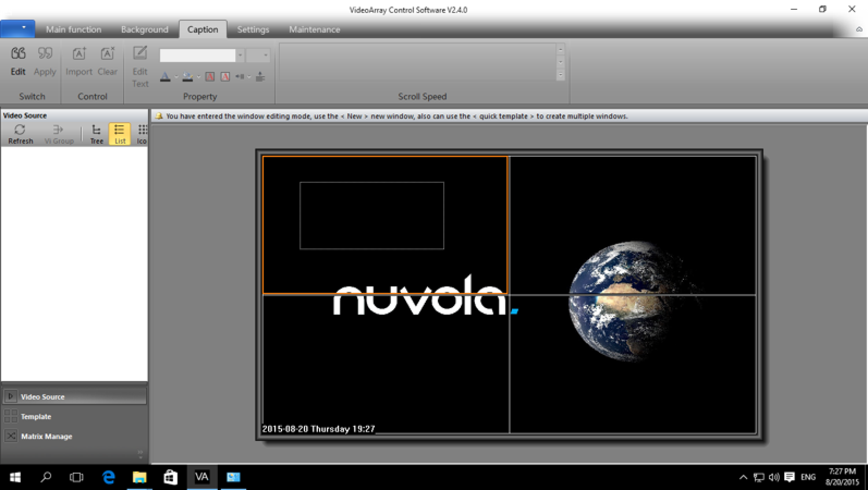This screenshot has width=868, height=490.
Task: Open the blue application menu button
Action: click(17, 28)
